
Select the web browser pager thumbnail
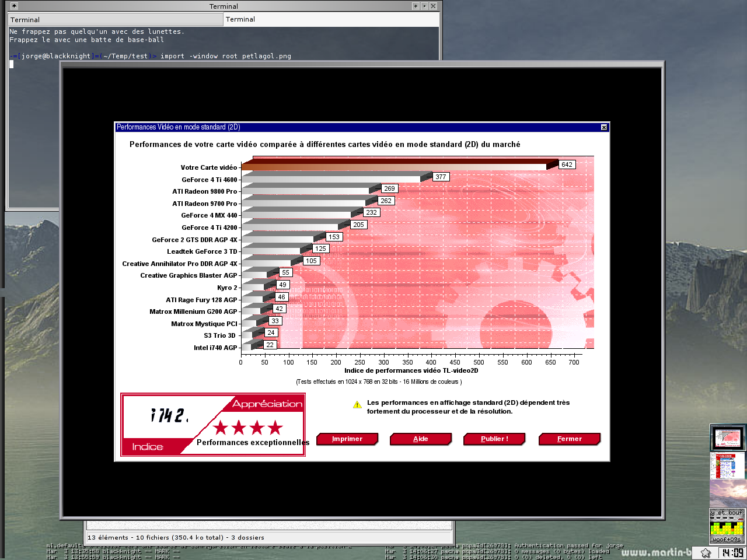(727, 466)
